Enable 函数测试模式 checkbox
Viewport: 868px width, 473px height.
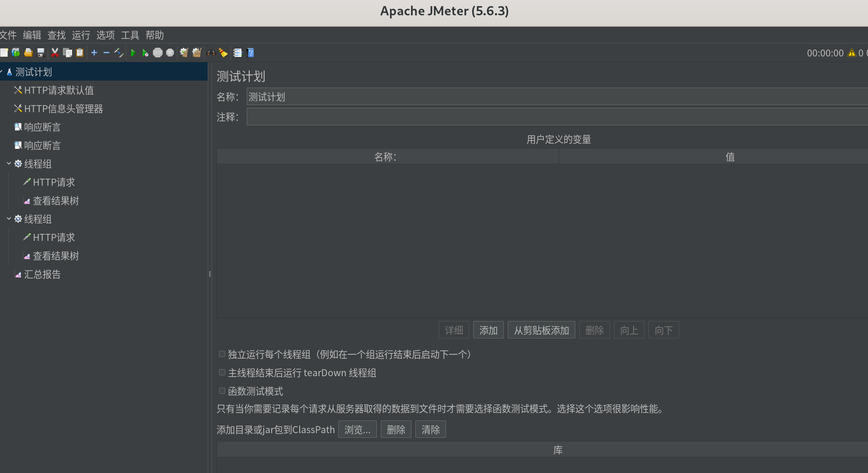[222, 391]
